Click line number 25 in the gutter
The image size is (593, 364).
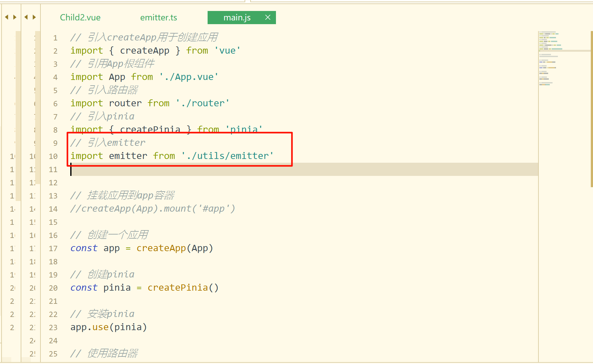53,354
